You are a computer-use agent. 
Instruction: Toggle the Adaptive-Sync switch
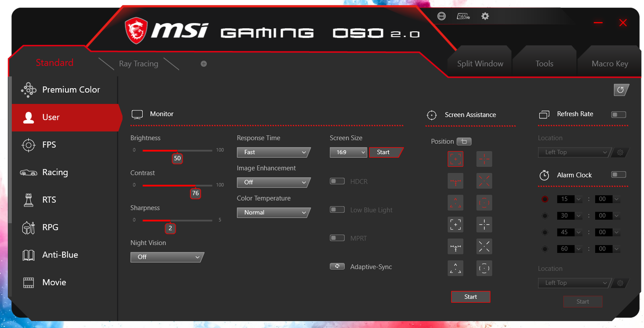[x=337, y=267]
